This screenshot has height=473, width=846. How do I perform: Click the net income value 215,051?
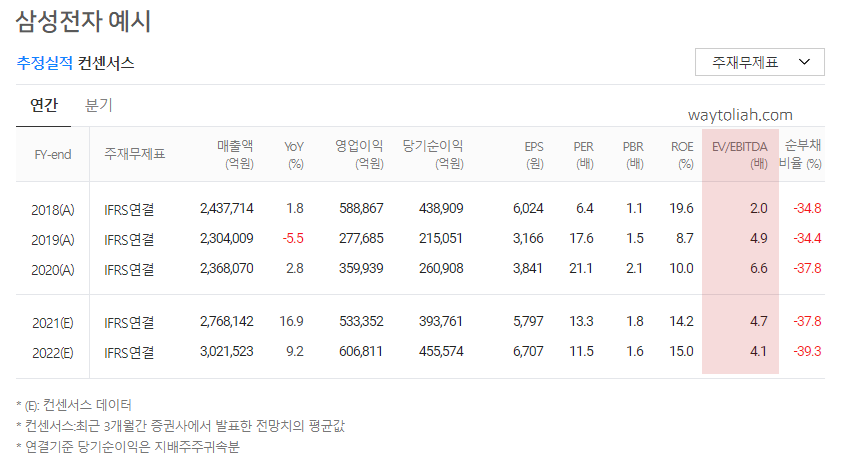coord(441,238)
